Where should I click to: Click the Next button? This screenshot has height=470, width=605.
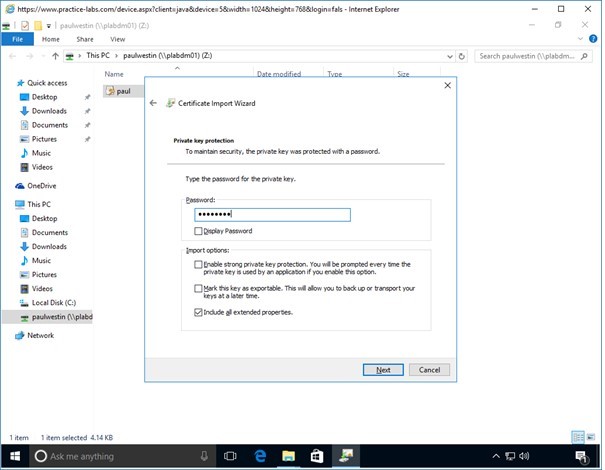pyautogui.click(x=383, y=370)
